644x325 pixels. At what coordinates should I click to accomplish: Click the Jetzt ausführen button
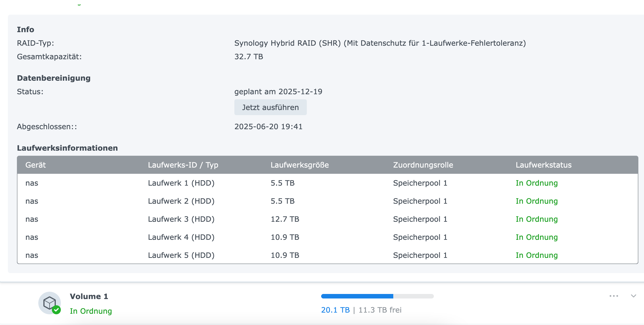pos(270,107)
